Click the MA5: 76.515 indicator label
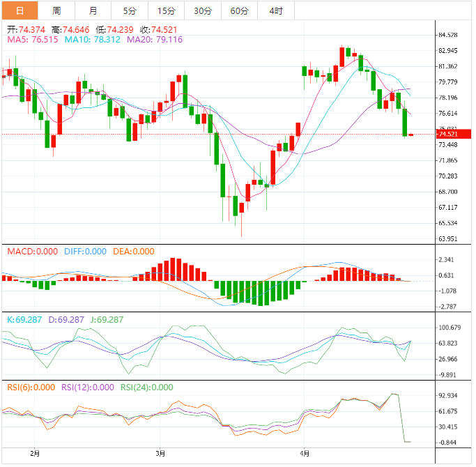 coord(33,40)
